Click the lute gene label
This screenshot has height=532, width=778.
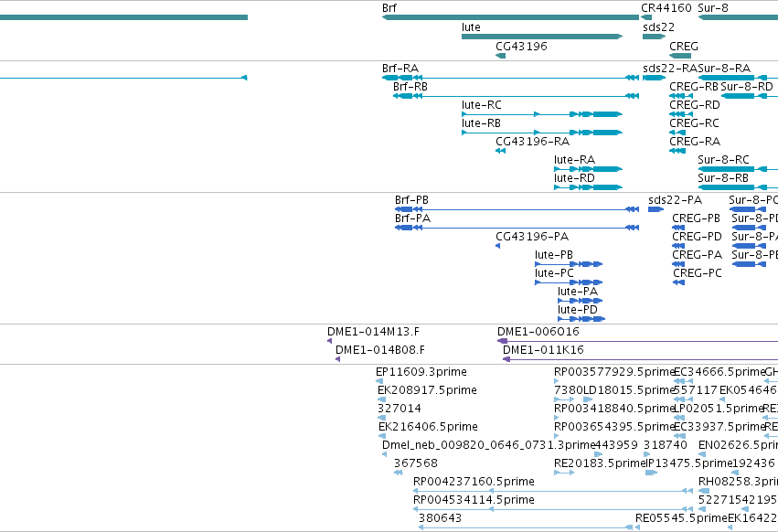(471, 27)
